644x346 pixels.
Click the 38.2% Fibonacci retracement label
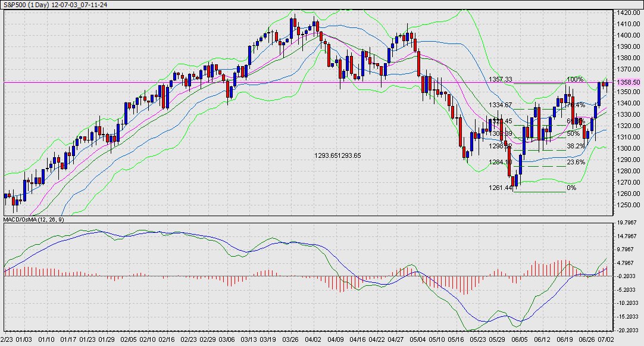(x=575, y=146)
